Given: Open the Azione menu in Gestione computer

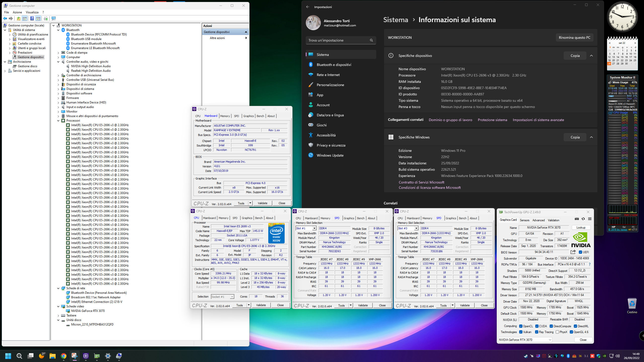Looking at the screenshot, I should pos(17,12).
